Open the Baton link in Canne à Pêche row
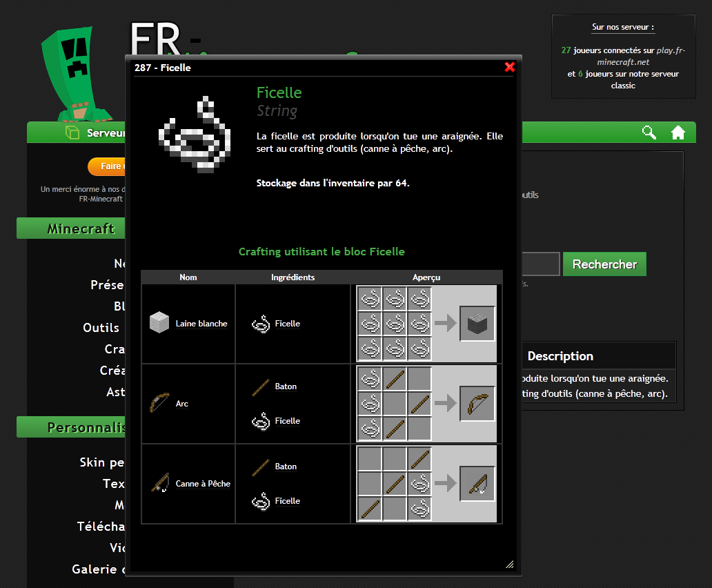The width and height of the screenshot is (712, 588). click(286, 467)
